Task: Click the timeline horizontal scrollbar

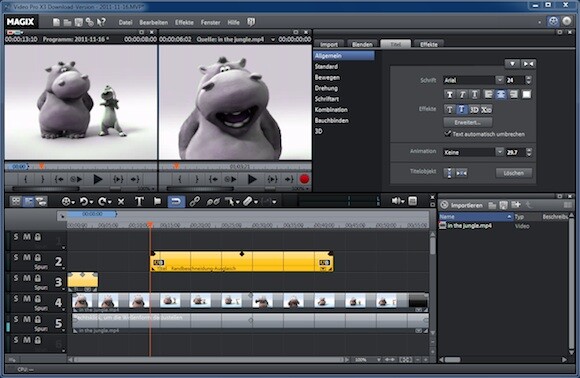Action: click(210, 360)
